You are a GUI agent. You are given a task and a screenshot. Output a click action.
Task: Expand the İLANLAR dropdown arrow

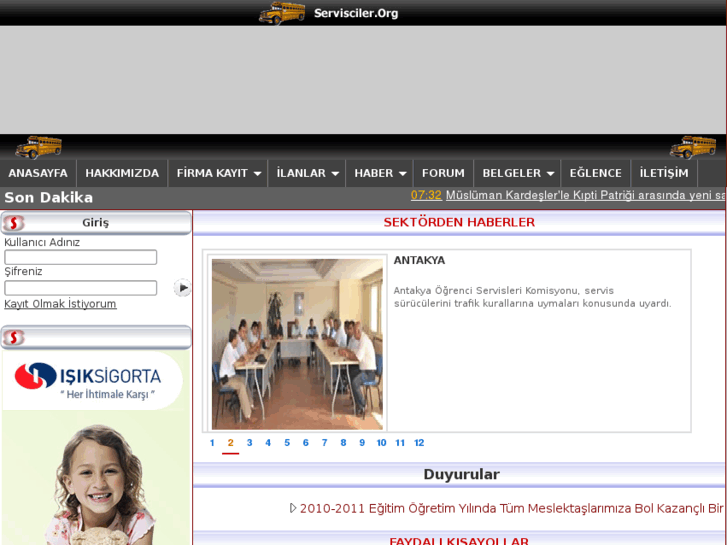pyautogui.click(x=335, y=173)
